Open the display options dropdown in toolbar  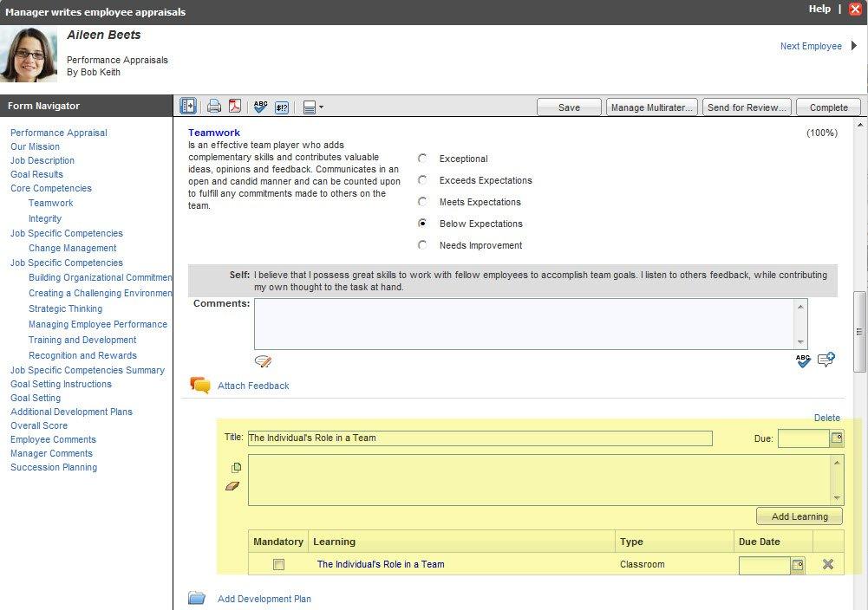[313, 107]
